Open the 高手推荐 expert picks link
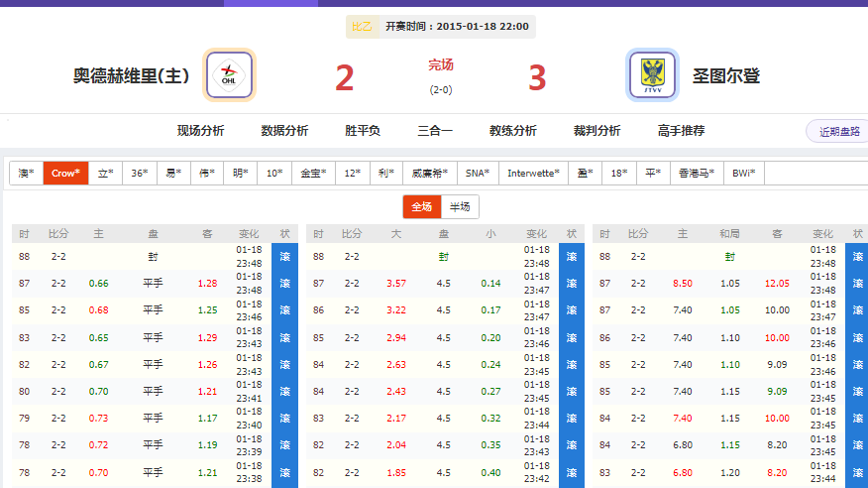868x488 pixels. [x=682, y=131]
